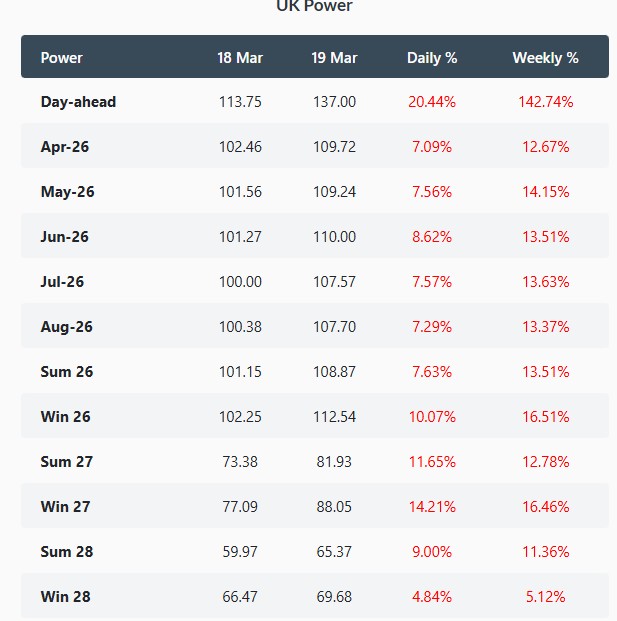Select the Sum 26 row label

click(x=67, y=372)
